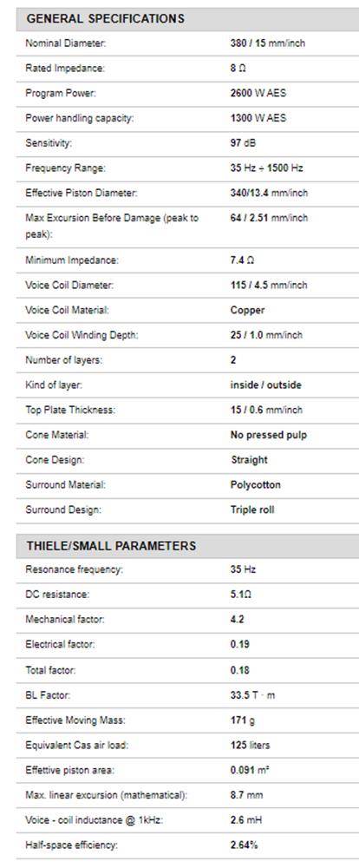359x868 pixels.
Task: Click the Half-space efficiency 2.64% value
Action: pos(244,845)
